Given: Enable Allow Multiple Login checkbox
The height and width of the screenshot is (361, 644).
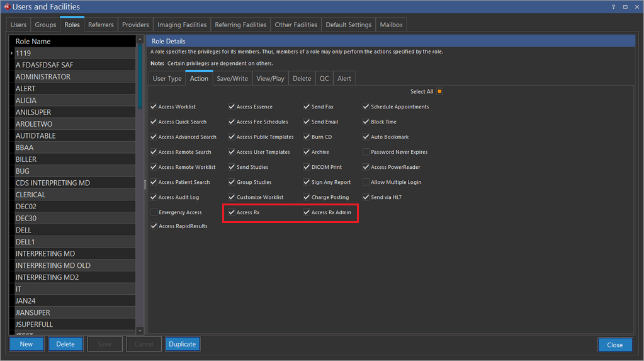Looking at the screenshot, I should tap(366, 183).
